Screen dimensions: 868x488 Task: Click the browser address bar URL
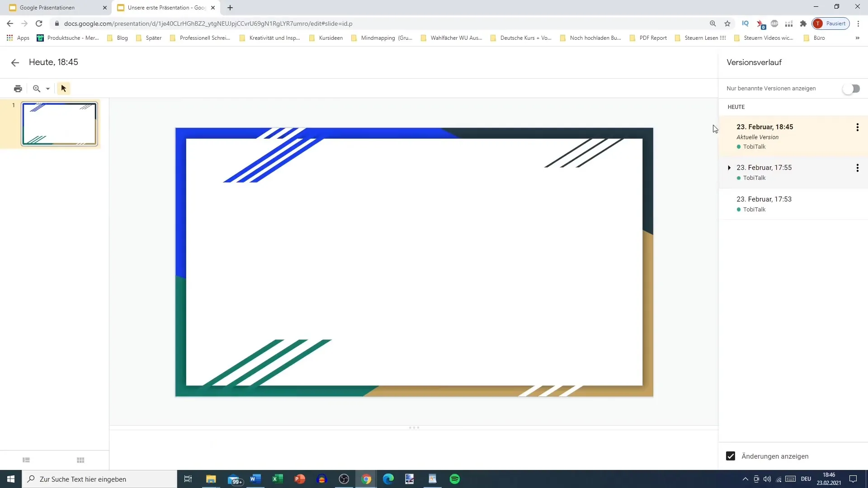(x=208, y=23)
